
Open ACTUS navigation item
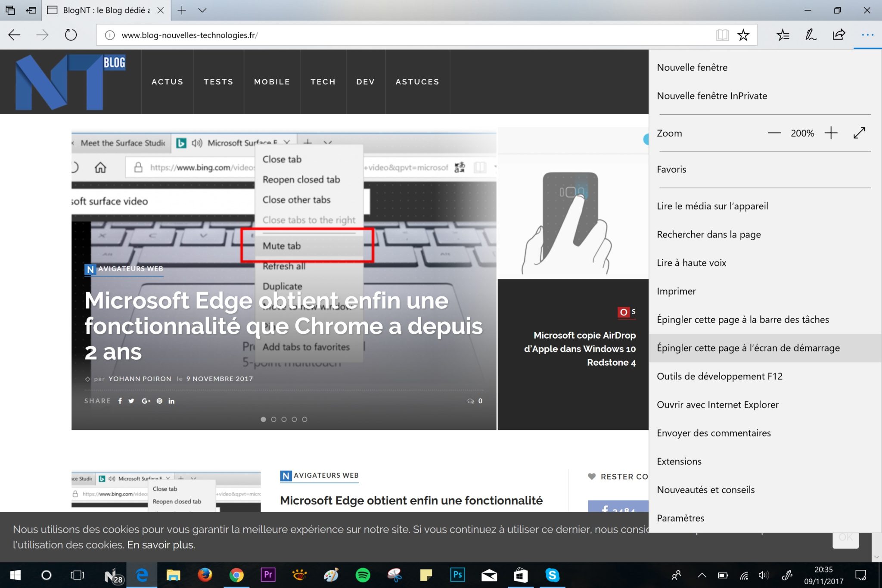click(x=168, y=82)
